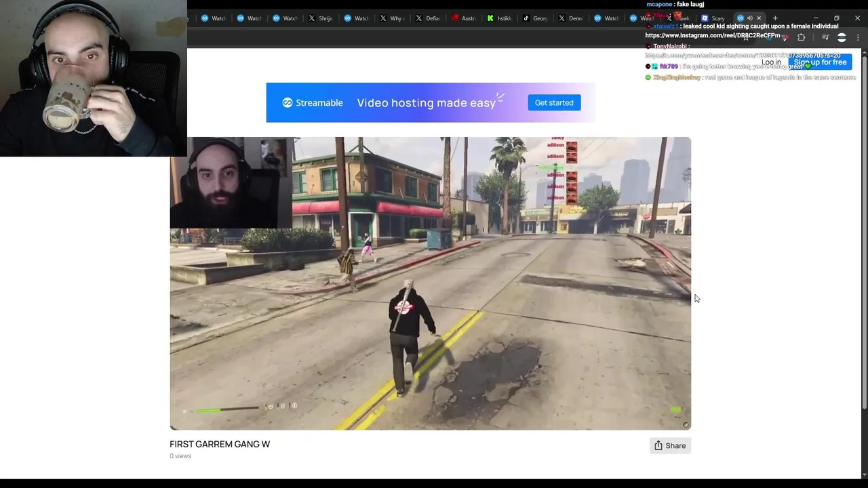Viewport: 868px width, 488px height.
Task: Restore down the browser window
Action: 837,18
